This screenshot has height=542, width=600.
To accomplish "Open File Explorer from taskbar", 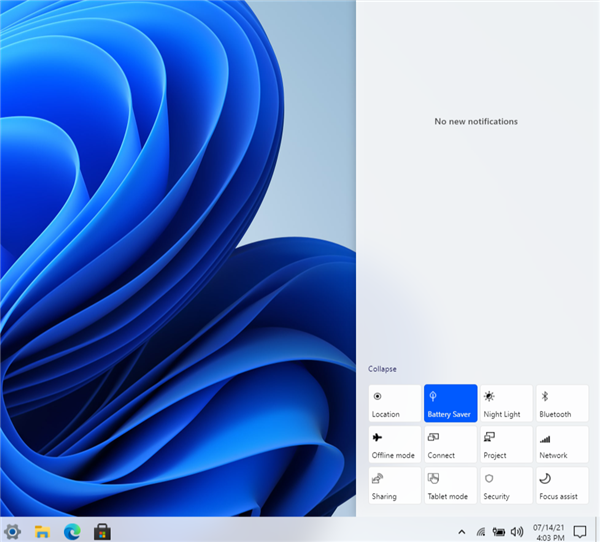I will pyautogui.click(x=42, y=532).
